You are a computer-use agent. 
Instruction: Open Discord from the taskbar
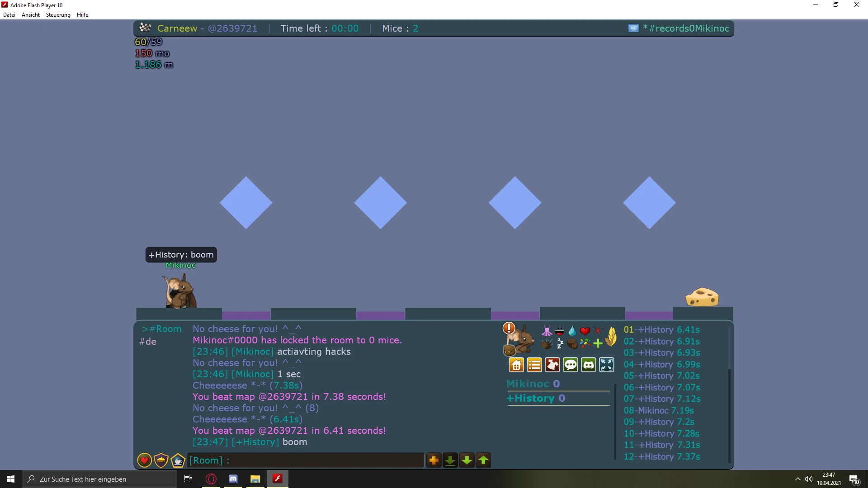tap(233, 479)
